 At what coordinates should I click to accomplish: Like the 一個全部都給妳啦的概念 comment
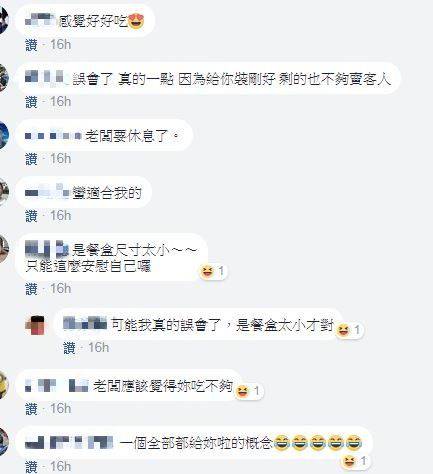(31, 466)
